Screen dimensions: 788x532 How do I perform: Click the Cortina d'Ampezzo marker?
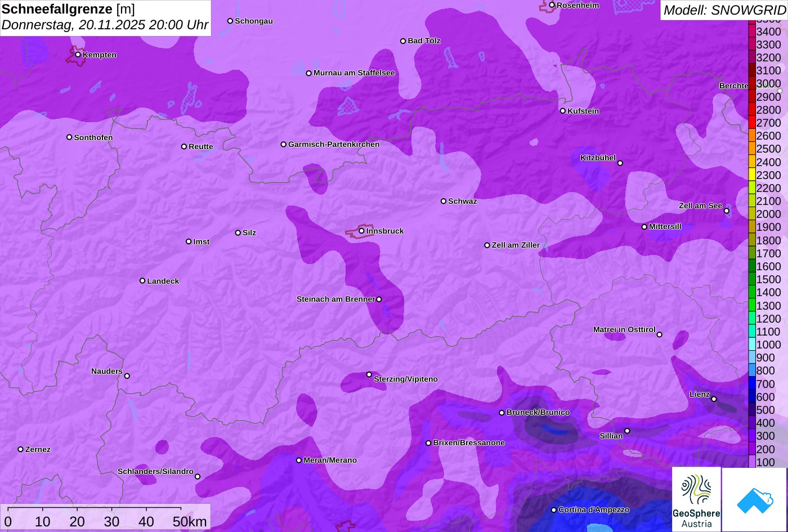coord(554,510)
